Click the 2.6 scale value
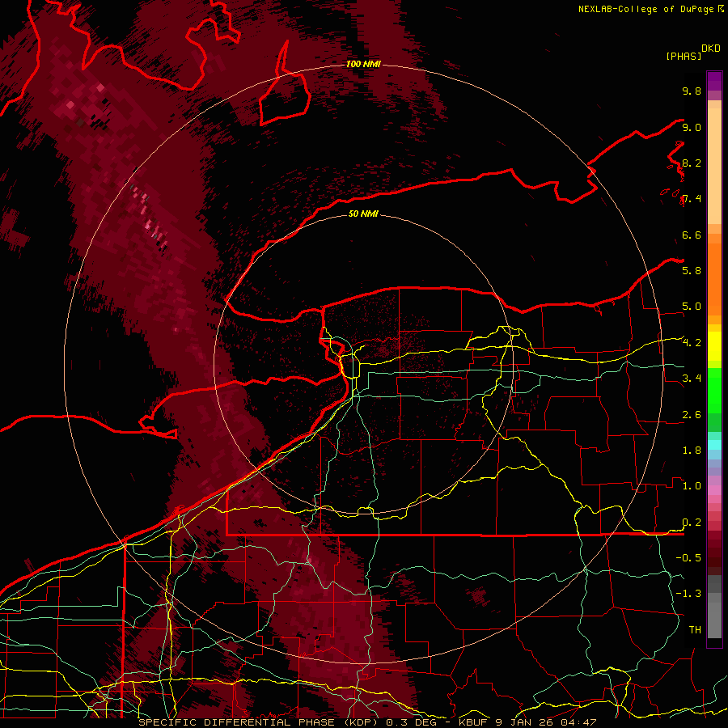The height and width of the screenshot is (728, 728). coord(692,415)
